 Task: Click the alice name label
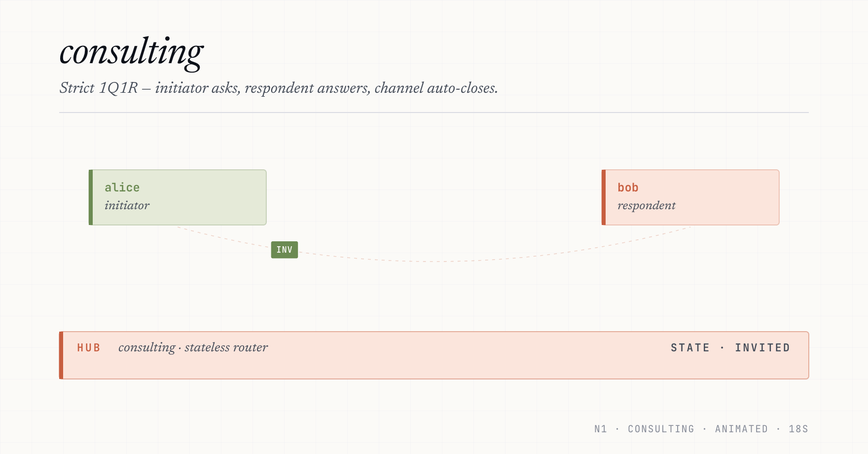click(x=122, y=188)
